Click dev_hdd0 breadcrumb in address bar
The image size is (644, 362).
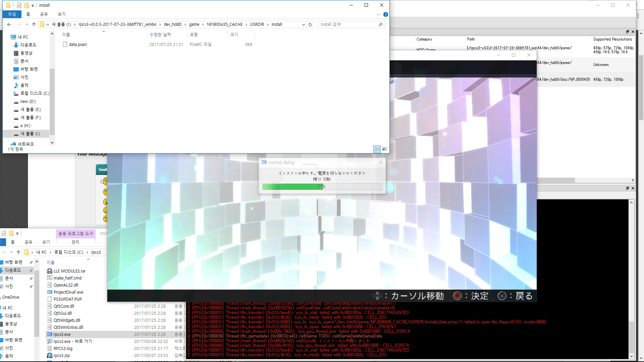pyautogui.click(x=173, y=24)
